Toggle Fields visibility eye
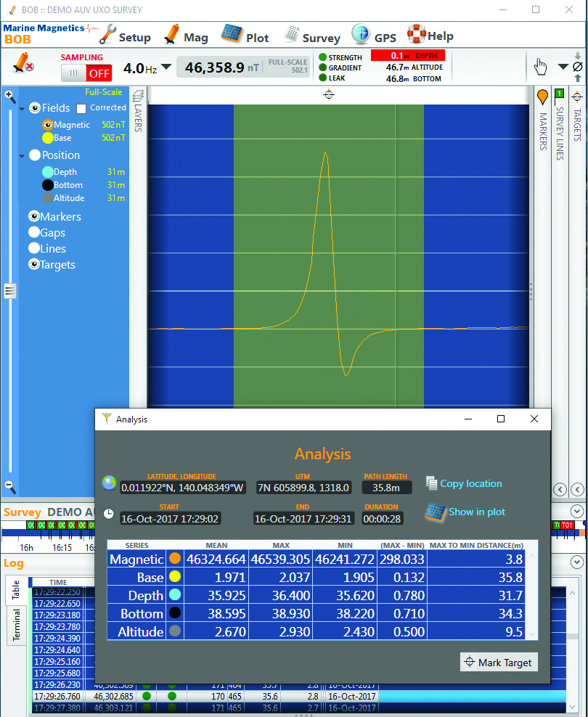This screenshot has height=717, width=588. coord(35,108)
